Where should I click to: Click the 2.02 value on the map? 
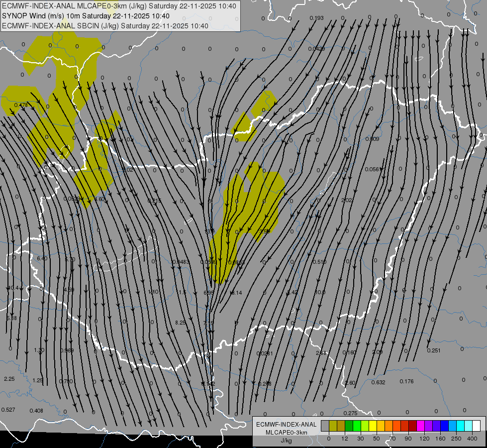coord(347,200)
